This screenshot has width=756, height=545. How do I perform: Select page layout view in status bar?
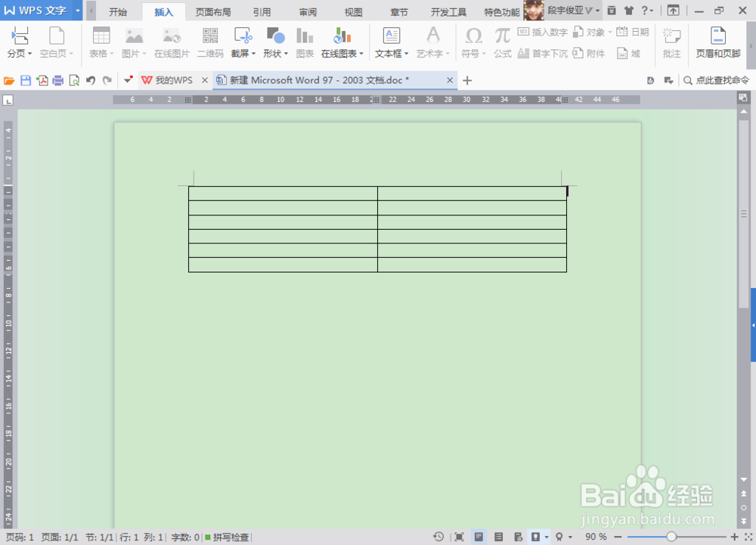point(479,537)
